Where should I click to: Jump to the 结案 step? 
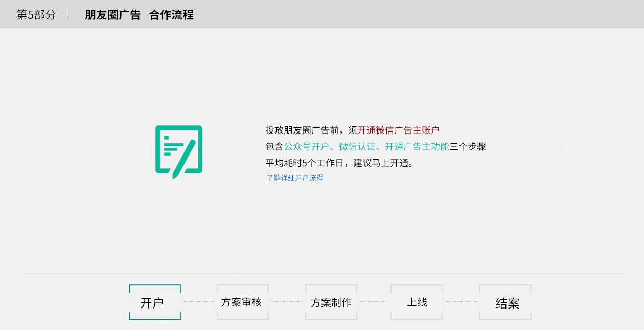505,302
